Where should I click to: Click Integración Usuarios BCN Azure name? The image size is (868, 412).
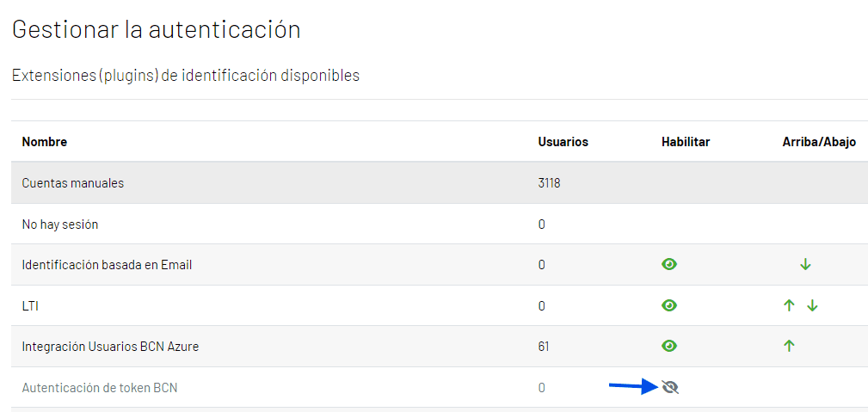[110, 347]
